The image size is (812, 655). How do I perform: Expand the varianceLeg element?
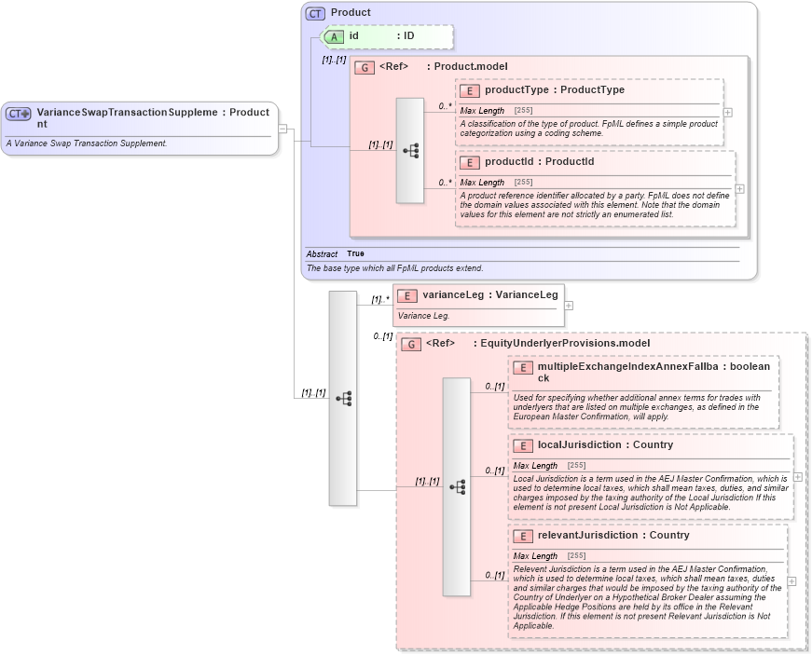[569, 306]
